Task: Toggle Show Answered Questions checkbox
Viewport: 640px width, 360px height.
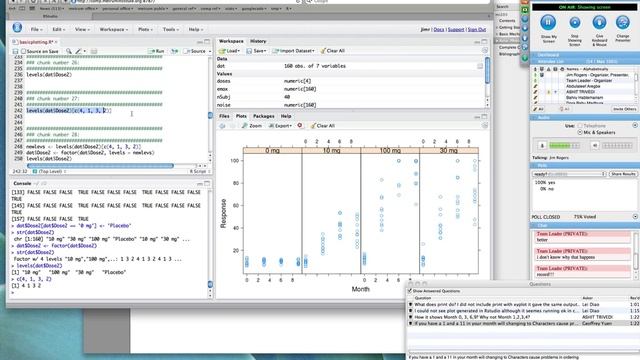Action: click(409, 291)
